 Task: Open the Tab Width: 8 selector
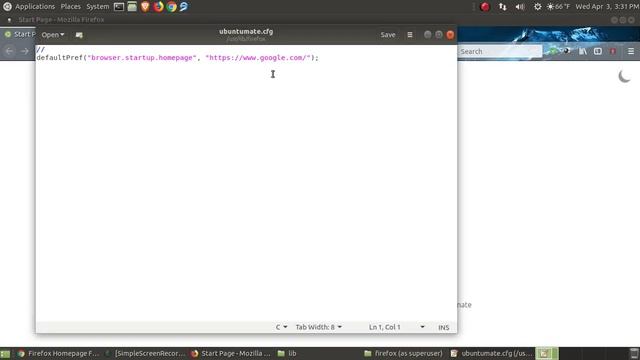click(319, 327)
